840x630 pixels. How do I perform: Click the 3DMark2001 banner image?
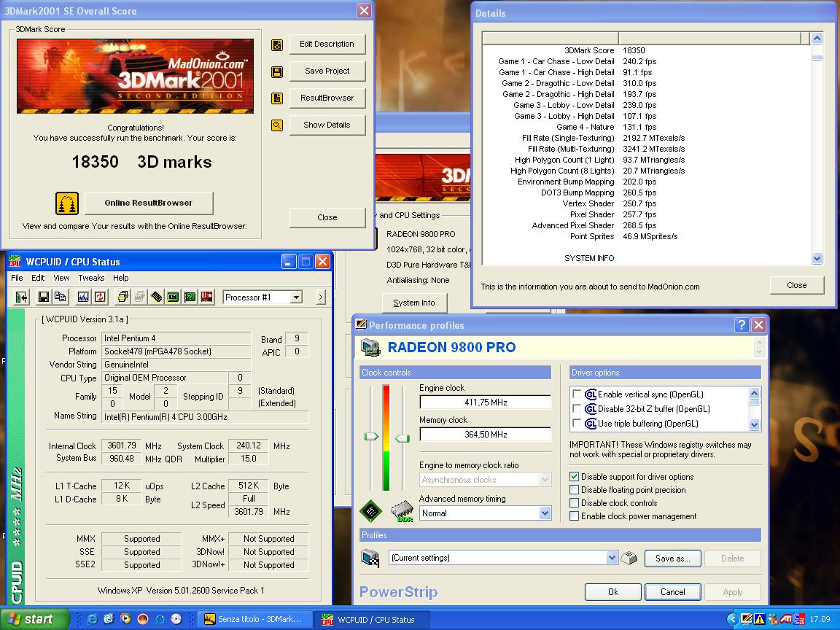pyautogui.click(x=135, y=76)
